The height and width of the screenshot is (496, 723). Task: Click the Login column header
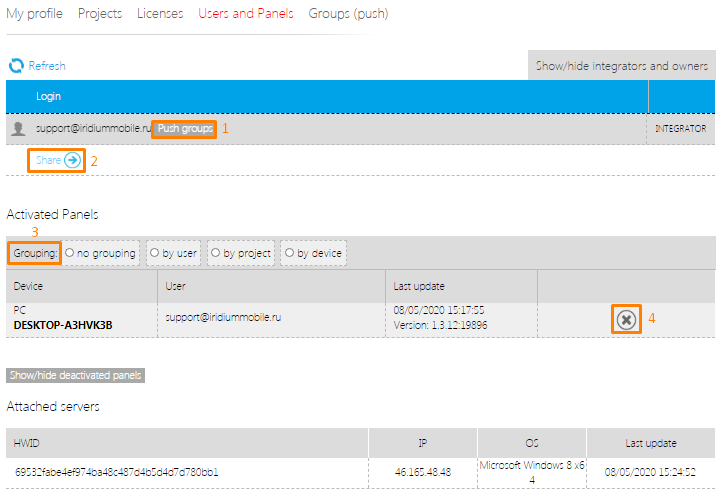[x=49, y=97]
